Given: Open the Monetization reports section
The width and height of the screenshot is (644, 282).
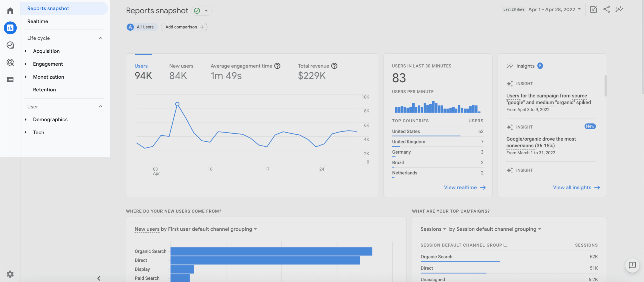Looking at the screenshot, I should [48, 77].
